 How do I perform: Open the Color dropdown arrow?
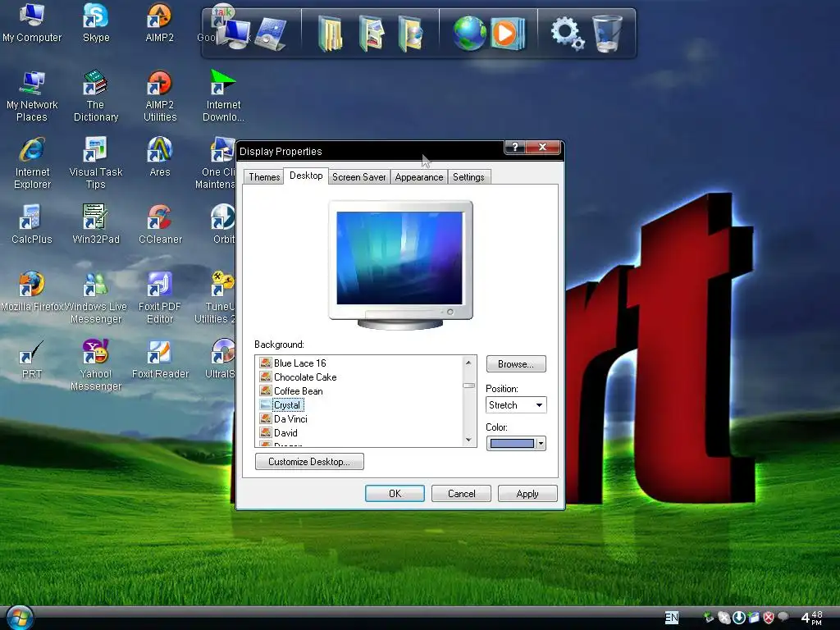click(541, 443)
